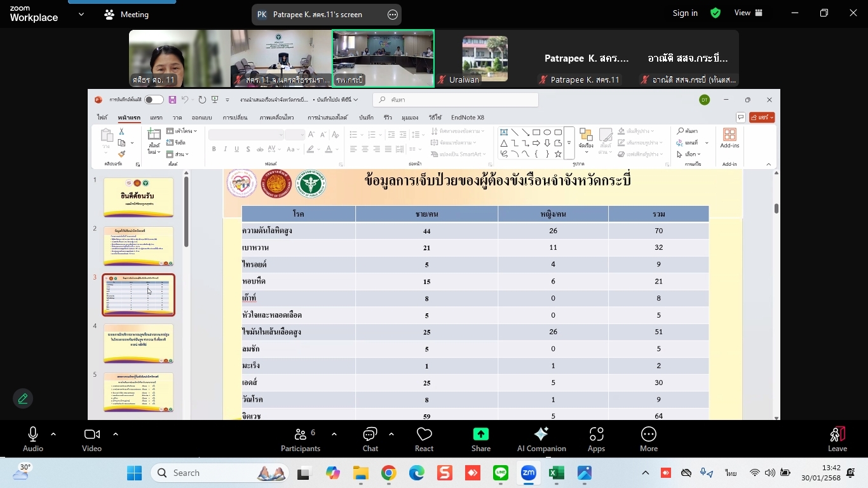Switch to the ภาพเคลื่อนไหว (Animations) tab
This screenshot has width=868, height=488.
click(x=276, y=118)
